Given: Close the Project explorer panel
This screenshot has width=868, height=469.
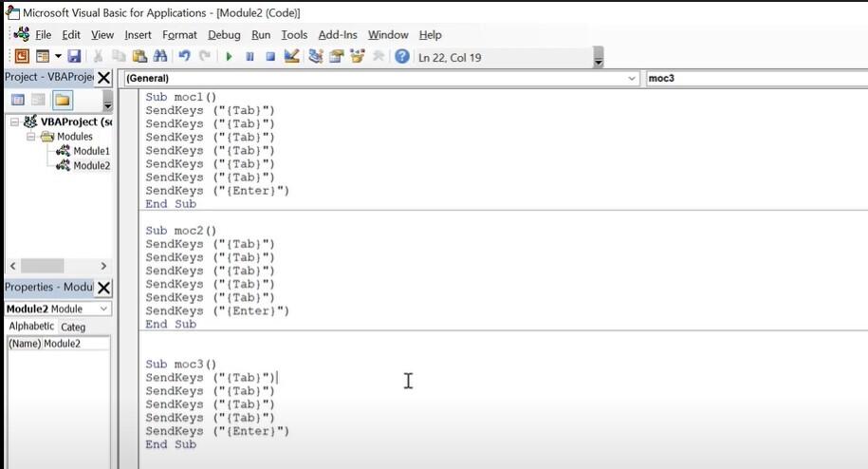Looking at the screenshot, I should (104, 78).
